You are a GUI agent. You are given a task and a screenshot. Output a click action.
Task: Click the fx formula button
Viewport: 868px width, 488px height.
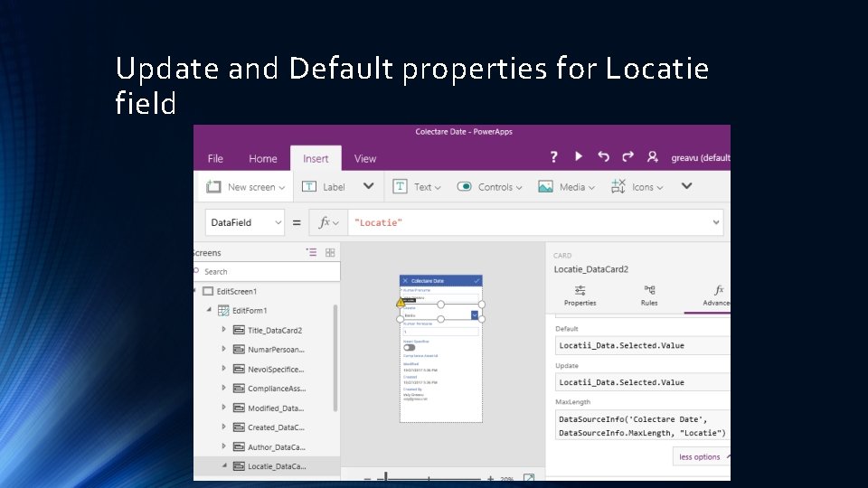[x=327, y=222]
